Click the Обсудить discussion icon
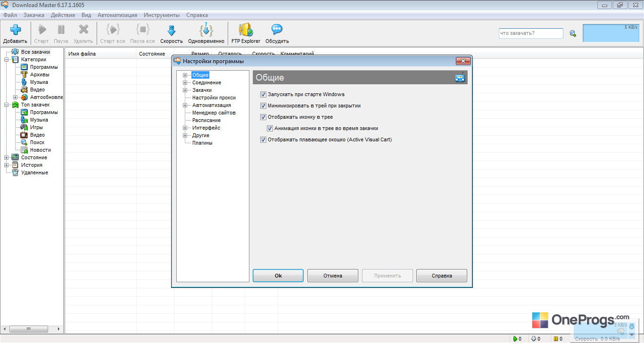The height and width of the screenshot is (343, 644). [277, 30]
